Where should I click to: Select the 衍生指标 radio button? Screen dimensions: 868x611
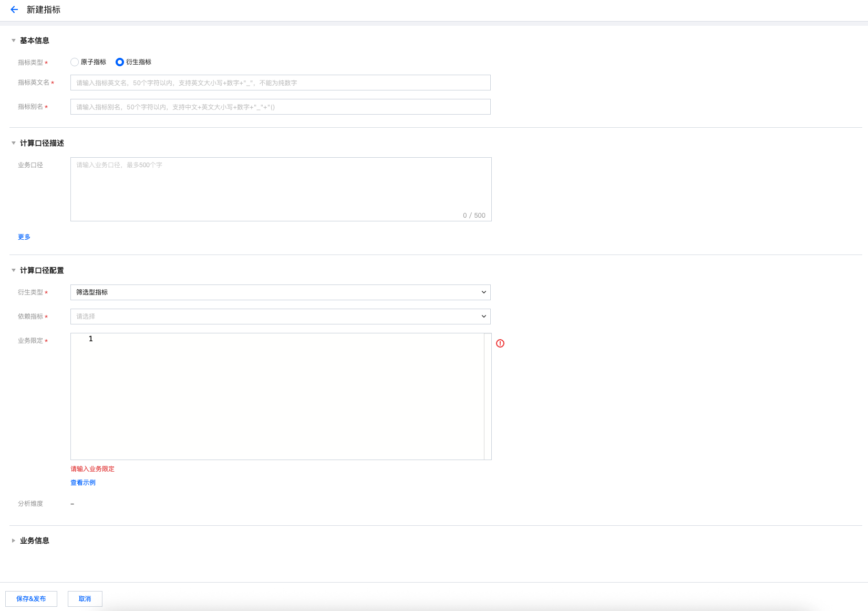pos(120,62)
